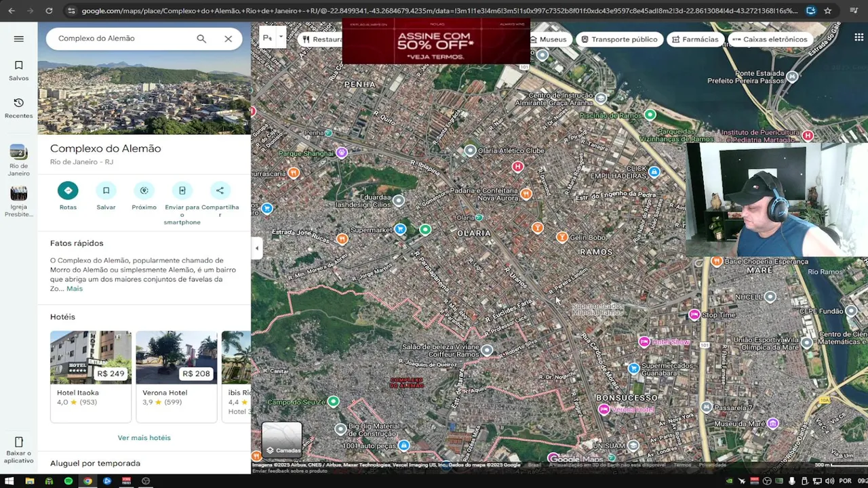Click the CLICK EMPILHADEIRAS pin
This screenshot has height=488, width=868.
click(654, 172)
